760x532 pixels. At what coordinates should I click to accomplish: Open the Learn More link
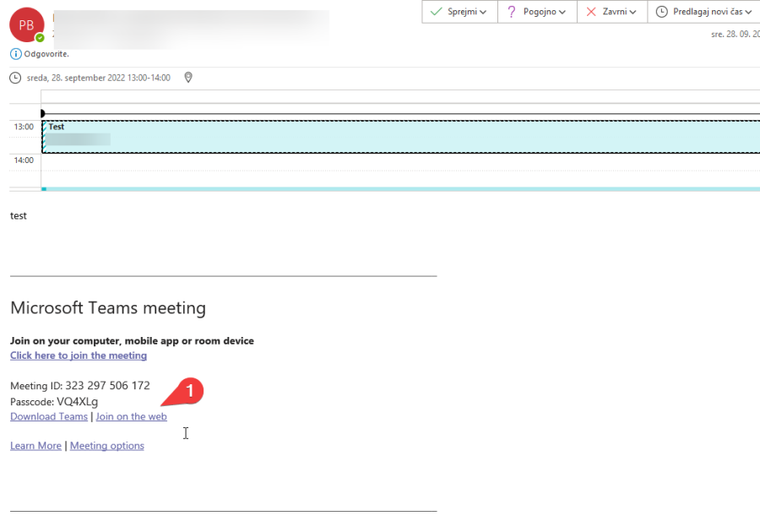click(x=35, y=446)
